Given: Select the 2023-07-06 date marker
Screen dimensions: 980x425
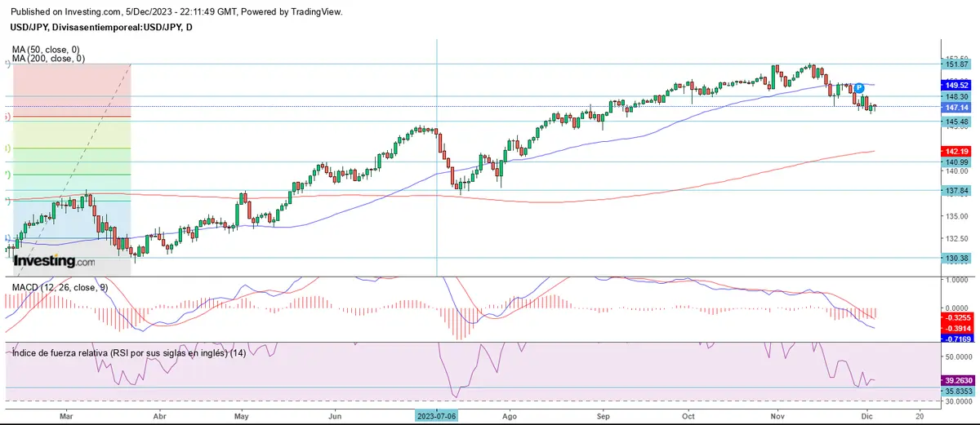Looking at the screenshot, I should 438,414.
